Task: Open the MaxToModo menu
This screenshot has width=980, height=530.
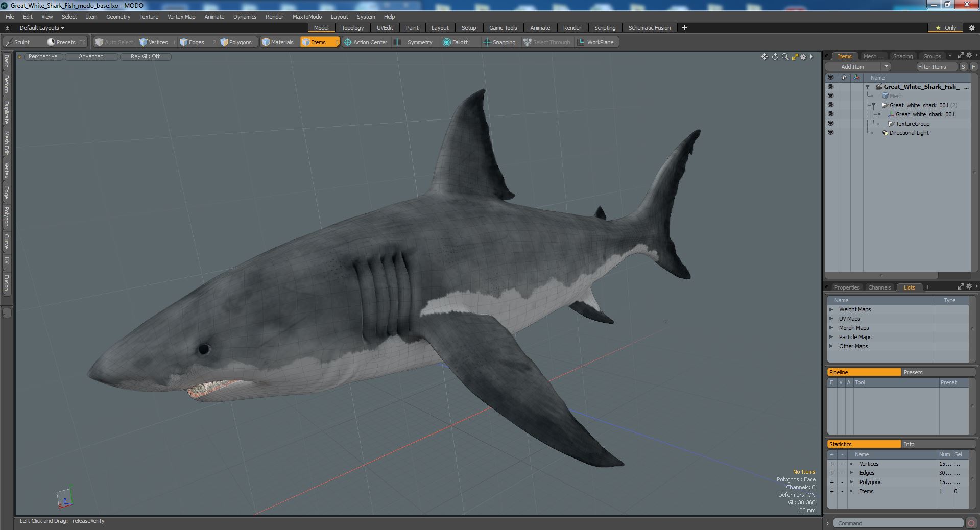Action: click(x=307, y=17)
